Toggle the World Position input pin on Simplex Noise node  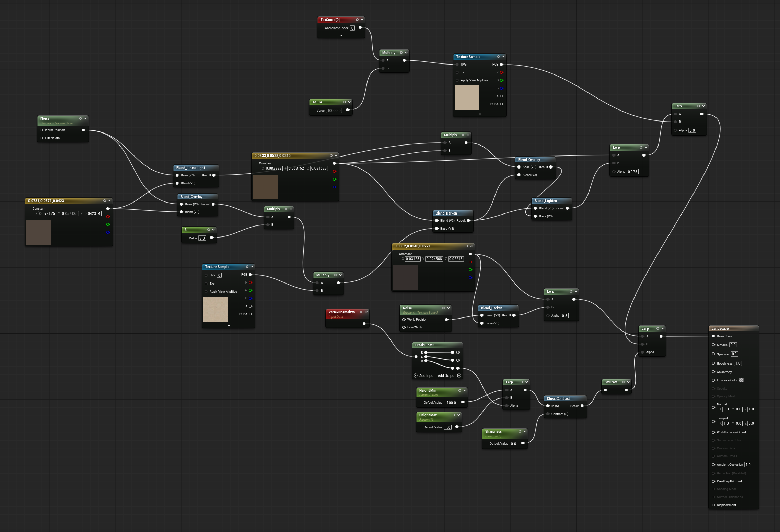pyautogui.click(x=42, y=130)
